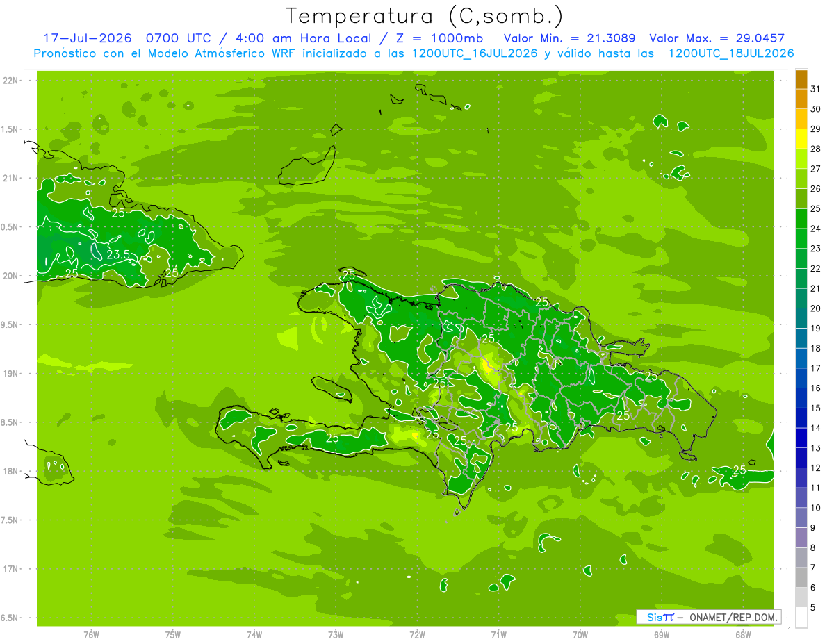834x644 pixels.
Task: Click the legend value '30'
Action: (x=815, y=109)
